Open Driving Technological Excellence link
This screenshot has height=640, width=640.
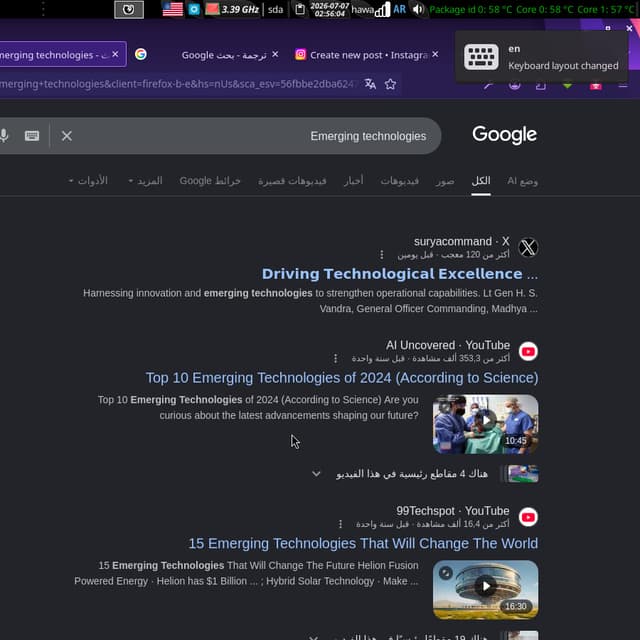coord(400,273)
